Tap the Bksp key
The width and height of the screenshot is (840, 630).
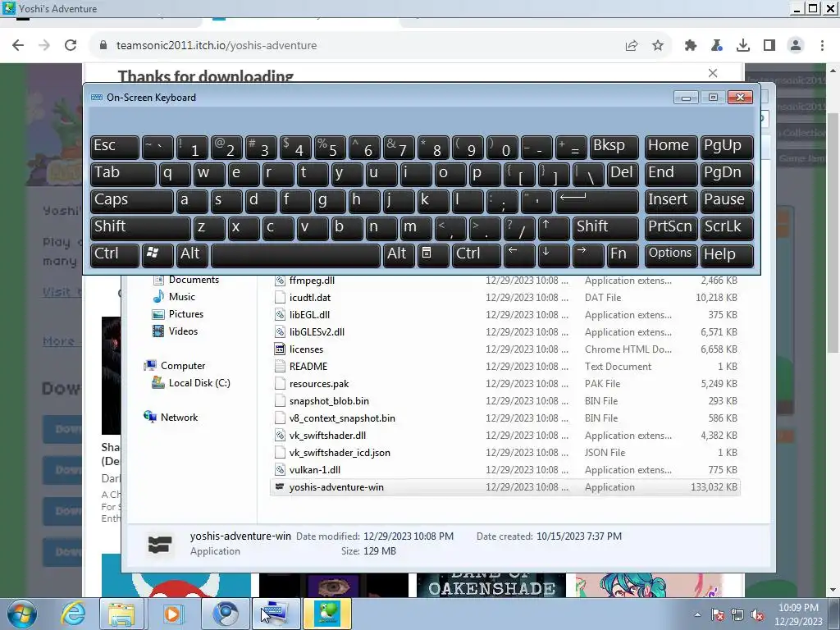(x=614, y=147)
